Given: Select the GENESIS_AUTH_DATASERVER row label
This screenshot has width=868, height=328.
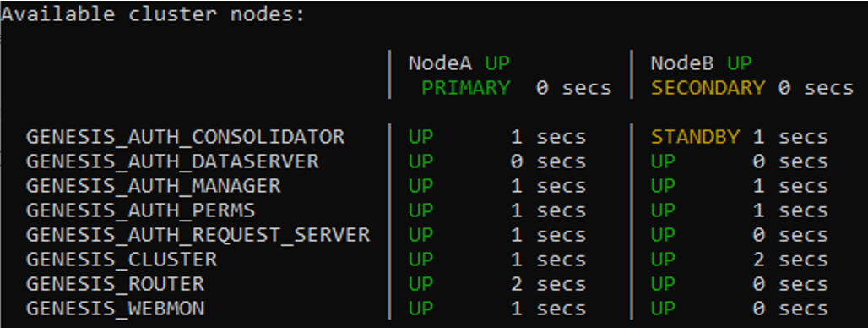Looking at the screenshot, I should 172,161.
